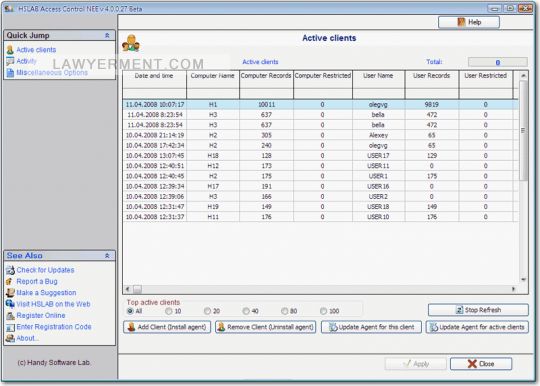Click the Visit HSLAB on the Web icon

point(10,304)
